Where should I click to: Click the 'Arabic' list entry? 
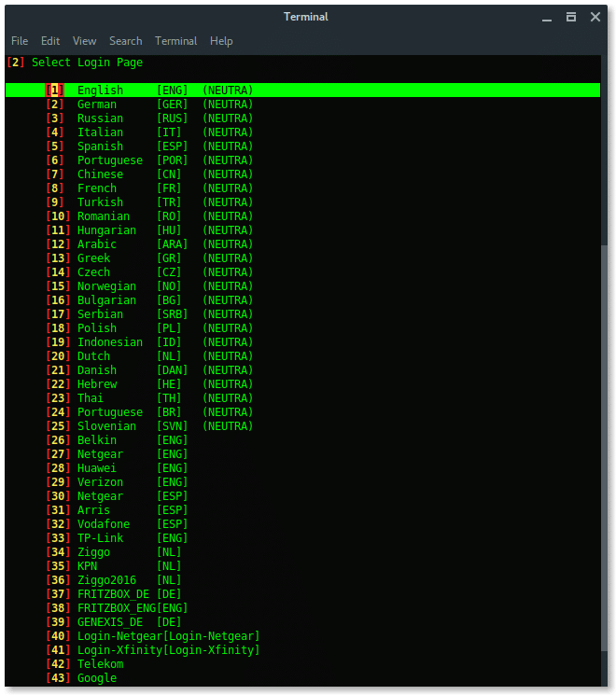point(97,244)
